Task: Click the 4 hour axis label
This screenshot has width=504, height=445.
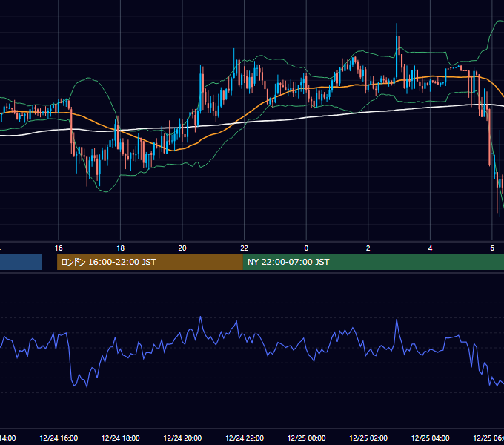Action: [430, 248]
